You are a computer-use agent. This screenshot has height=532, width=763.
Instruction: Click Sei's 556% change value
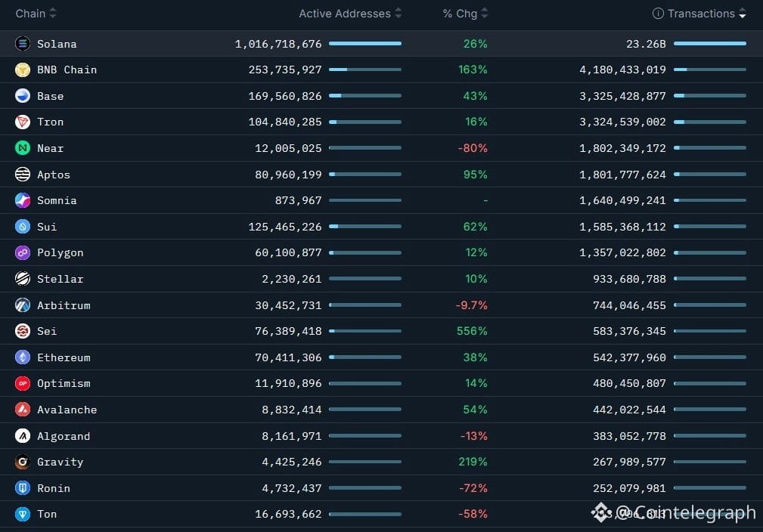[x=472, y=331]
